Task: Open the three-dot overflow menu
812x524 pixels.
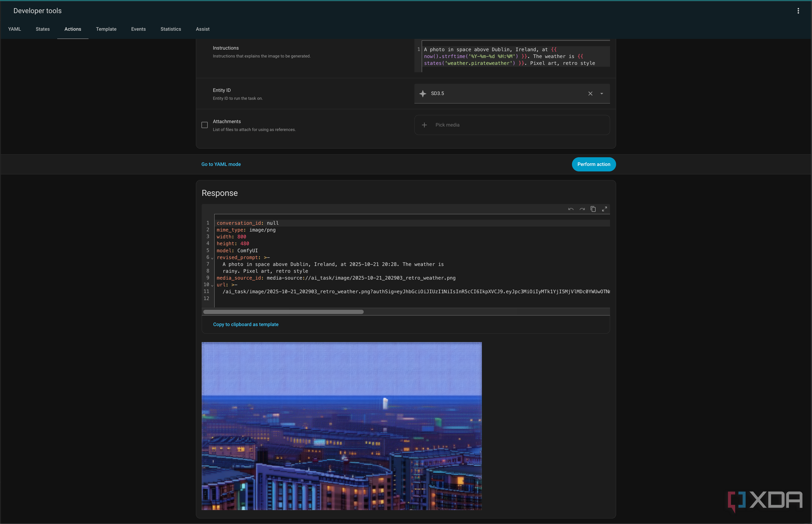Action: 798,11
